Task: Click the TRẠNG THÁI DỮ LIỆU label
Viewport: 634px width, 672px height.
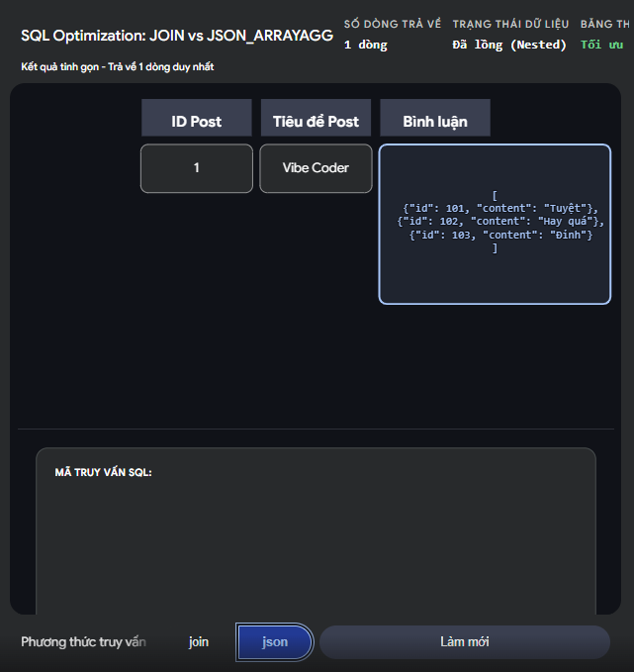Action: (510, 24)
